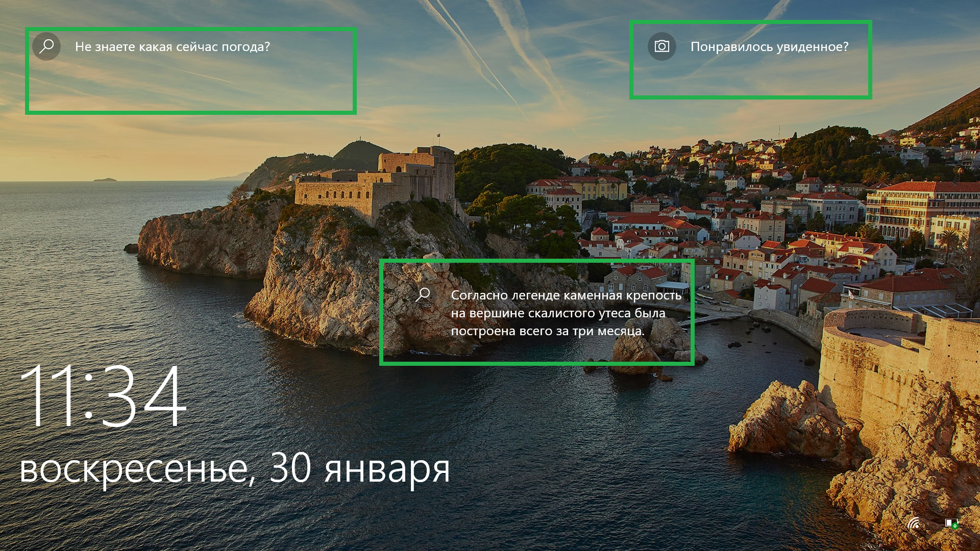980x551 pixels.
Task: Click the camera icon near "Понравилось увиденное?"
Action: (x=661, y=46)
